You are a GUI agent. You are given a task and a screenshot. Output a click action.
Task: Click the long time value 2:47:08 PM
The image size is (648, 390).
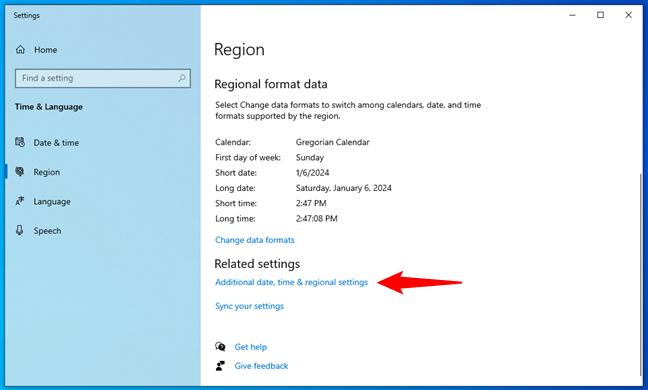tap(317, 219)
